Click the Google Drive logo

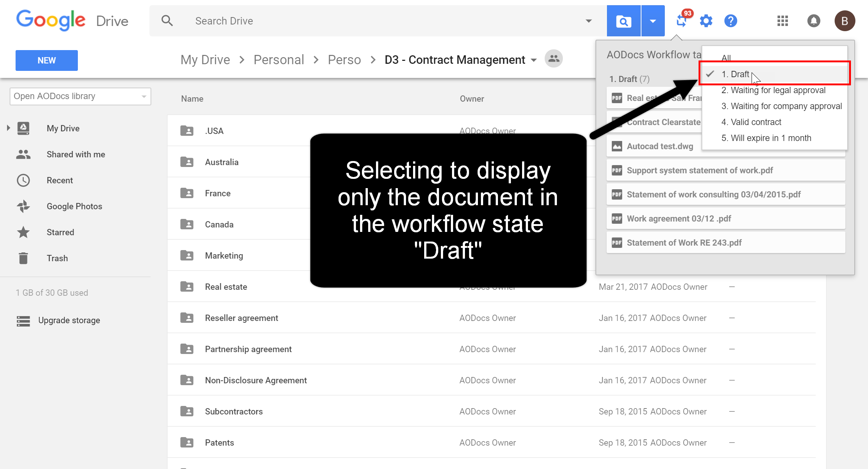point(72,20)
